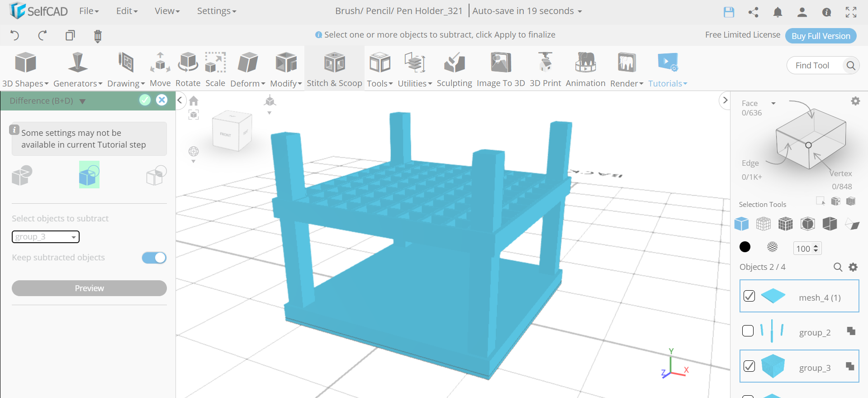This screenshot has width=868, height=398.
Task: Open group_3 subtract objects dropdown
Action: 46,237
